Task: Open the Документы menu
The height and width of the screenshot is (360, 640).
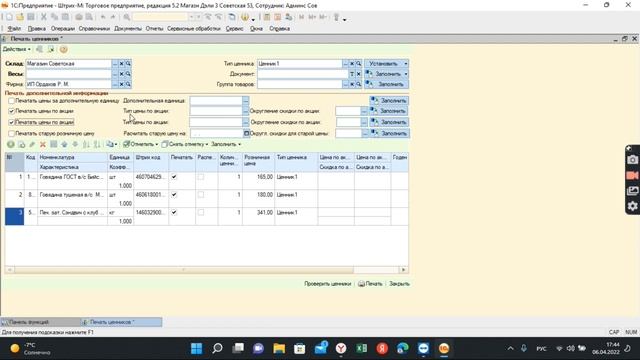Action: [x=128, y=29]
